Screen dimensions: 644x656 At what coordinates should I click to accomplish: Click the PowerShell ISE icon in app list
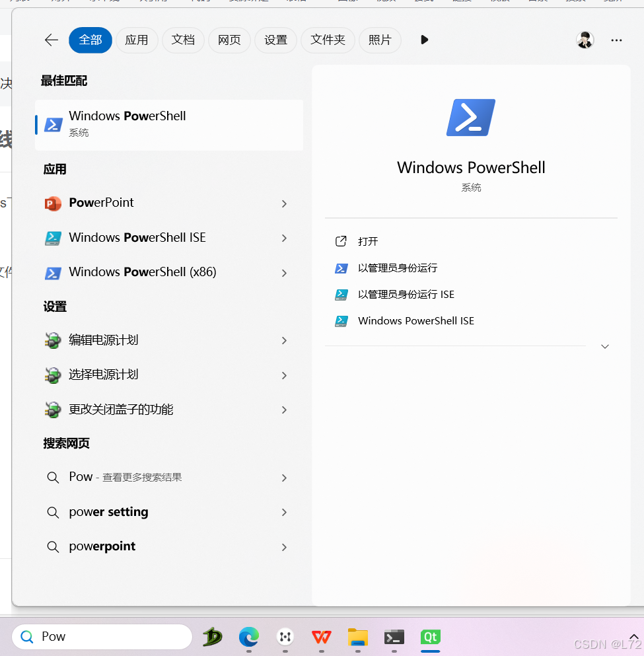pos(53,238)
